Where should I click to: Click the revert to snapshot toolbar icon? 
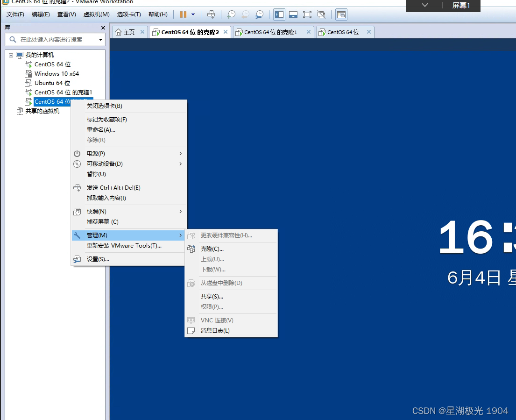pos(246,14)
